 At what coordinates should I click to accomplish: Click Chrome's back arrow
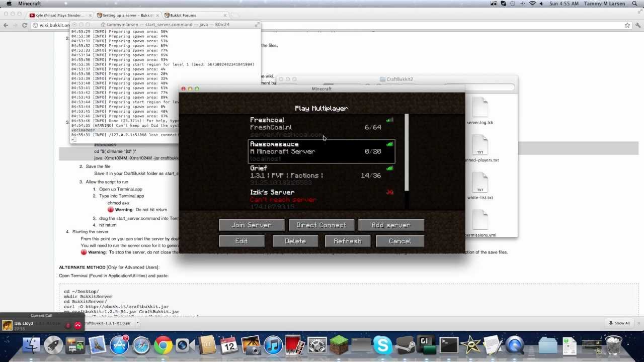click(6, 25)
